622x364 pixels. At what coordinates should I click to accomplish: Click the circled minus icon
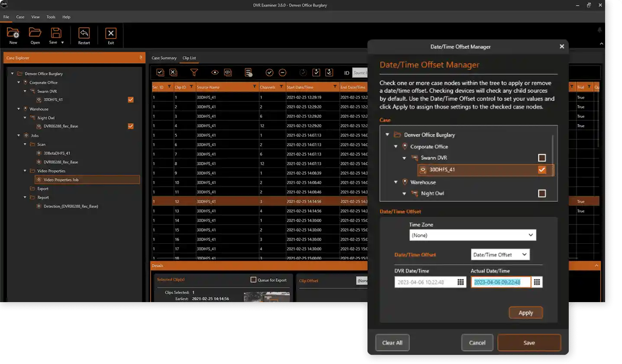[x=282, y=72]
